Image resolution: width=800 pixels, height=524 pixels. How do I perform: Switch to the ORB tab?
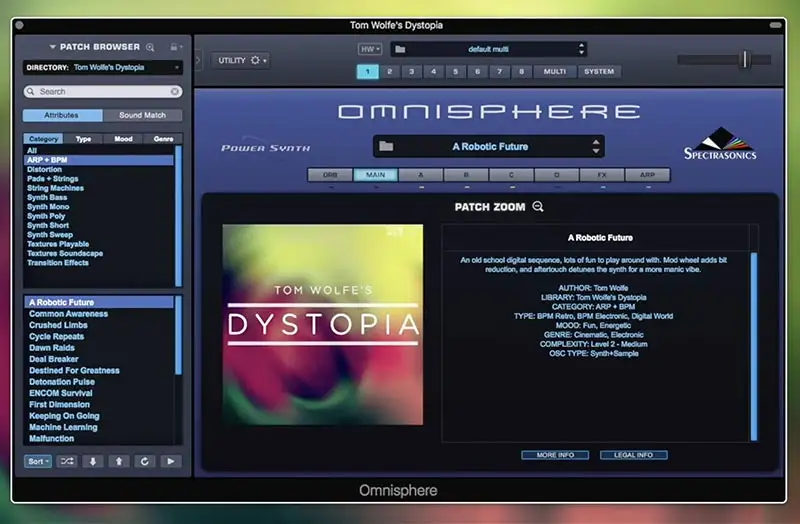pyautogui.click(x=330, y=175)
